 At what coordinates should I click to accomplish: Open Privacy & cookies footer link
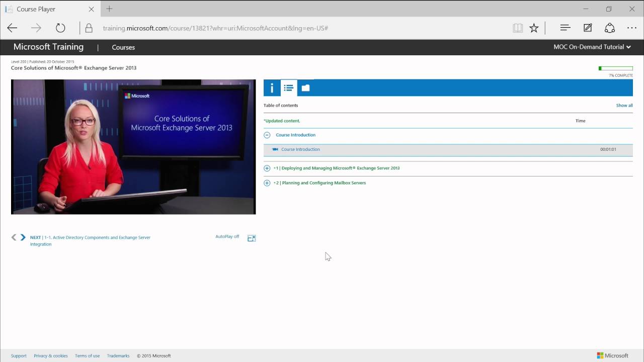click(x=51, y=356)
